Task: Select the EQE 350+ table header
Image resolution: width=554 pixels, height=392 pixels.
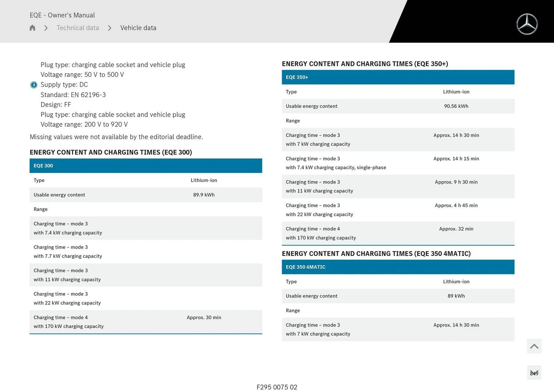Action: pyautogui.click(x=398, y=77)
